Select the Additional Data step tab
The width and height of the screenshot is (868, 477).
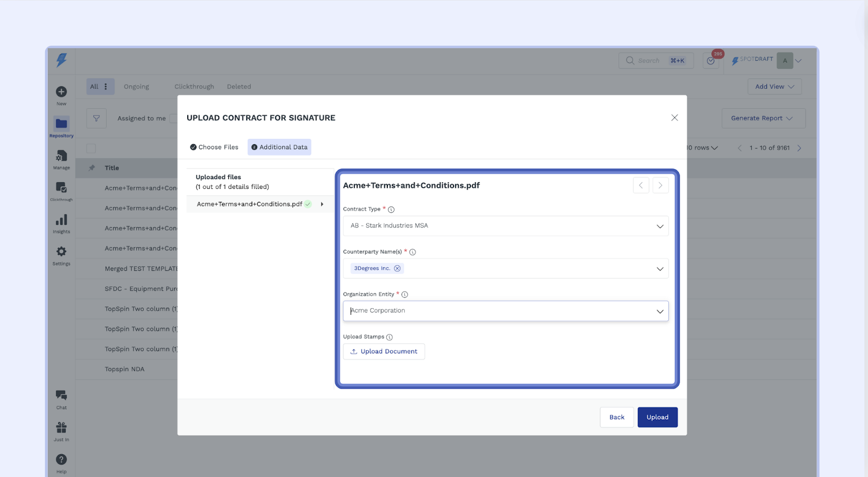pyautogui.click(x=279, y=147)
